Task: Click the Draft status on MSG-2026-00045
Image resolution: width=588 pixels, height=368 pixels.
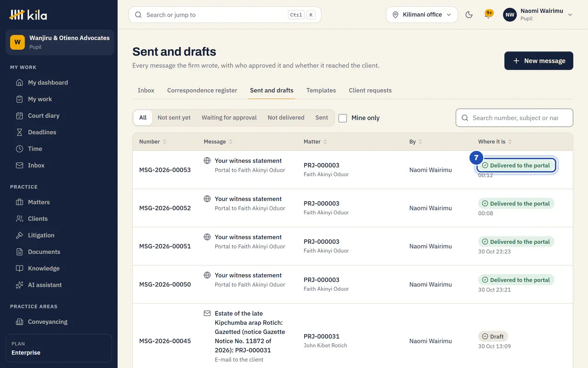Action: pyautogui.click(x=493, y=336)
